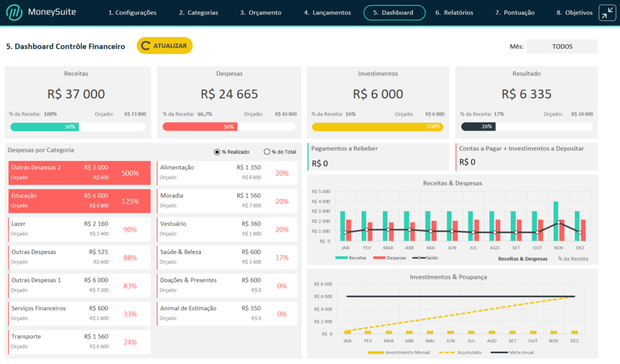The width and height of the screenshot is (620, 364).
Task: Click the Investimento Mensal legend marker
Action: 375,353
